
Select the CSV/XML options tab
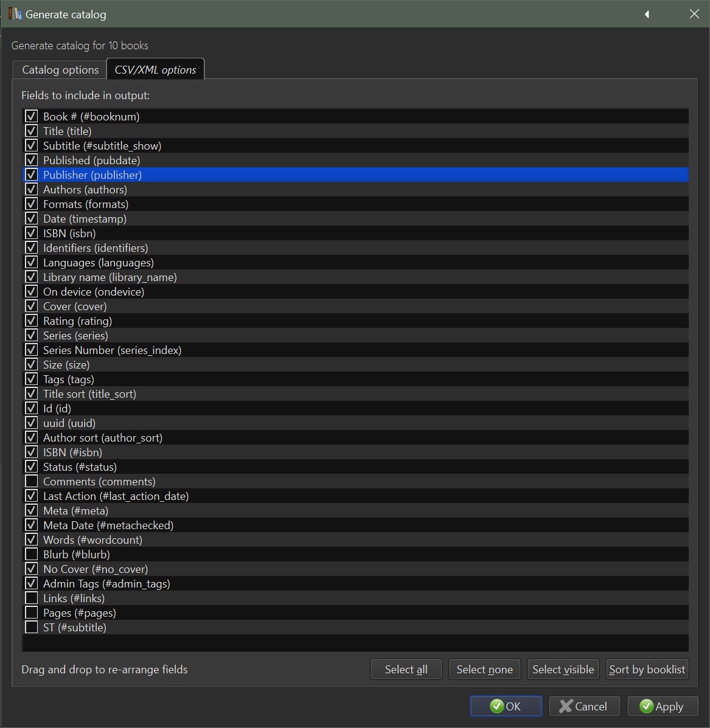[155, 70]
